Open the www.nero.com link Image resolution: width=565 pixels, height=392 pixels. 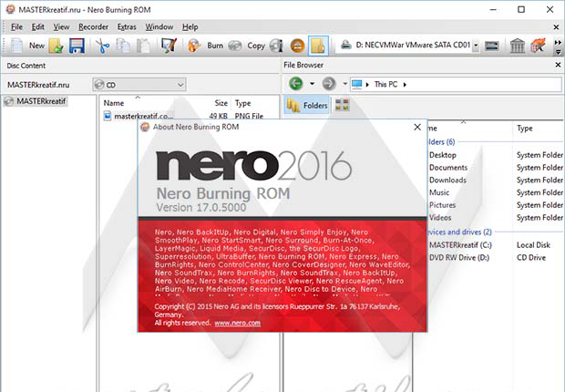(x=238, y=323)
